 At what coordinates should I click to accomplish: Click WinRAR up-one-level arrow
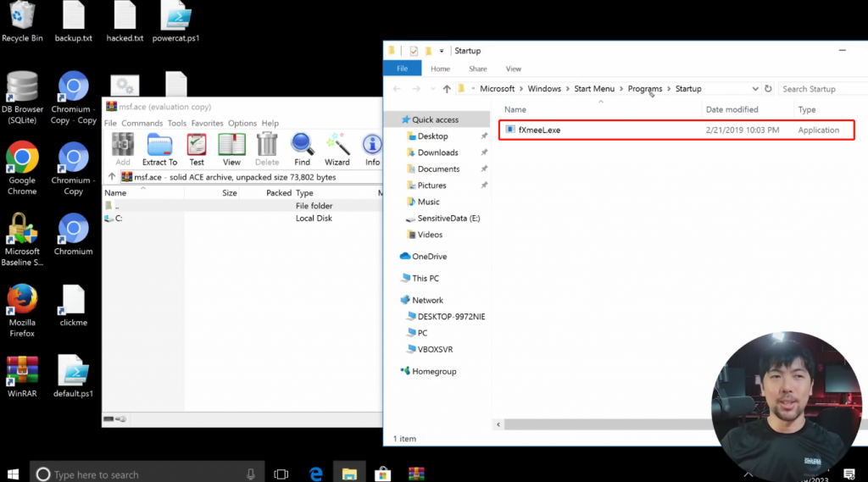111,177
